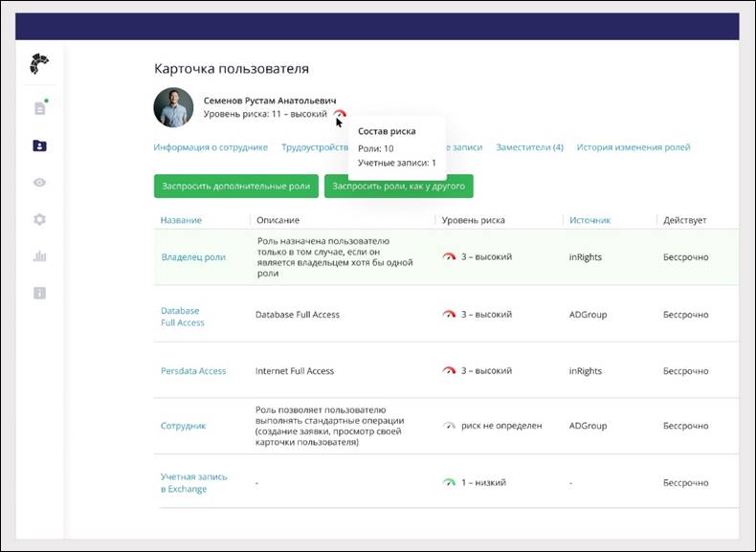Click the Уровень риска column header

[473, 220]
